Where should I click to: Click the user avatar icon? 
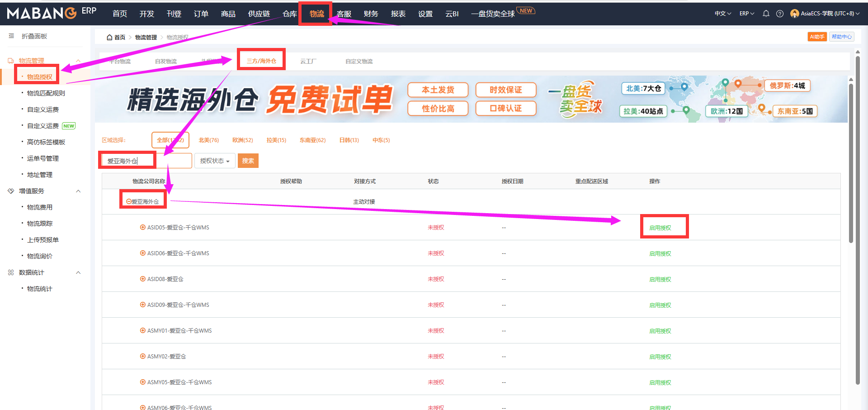pos(794,14)
